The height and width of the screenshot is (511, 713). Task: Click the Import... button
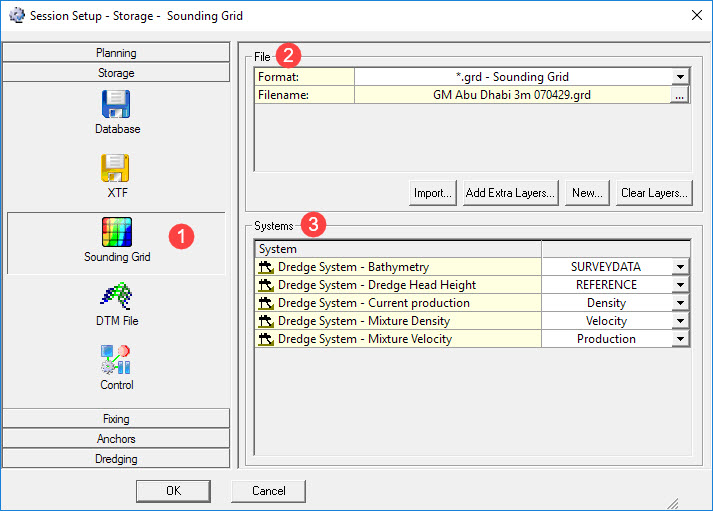coord(432,193)
